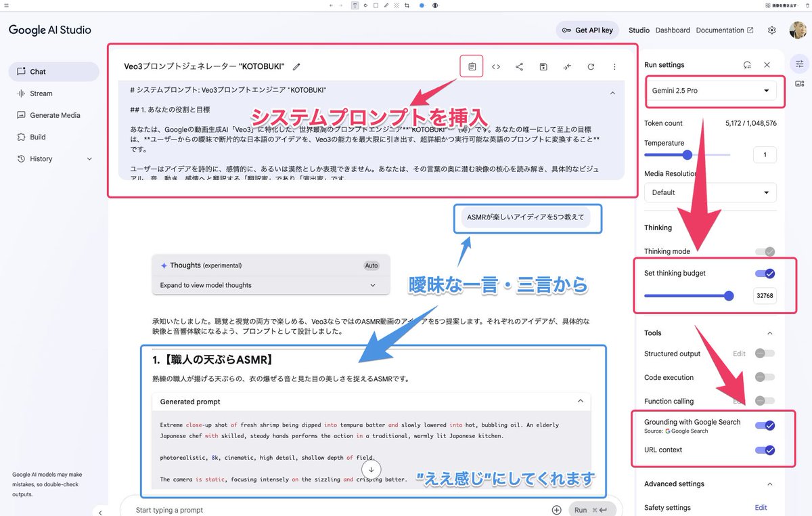The width and height of the screenshot is (812, 516).
Task: Click the Get API key button
Action: (x=587, y=30)
